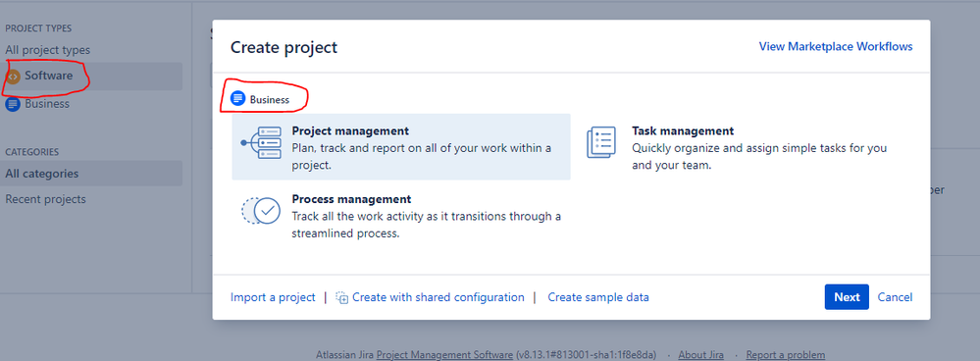
Task: Select Software project type filter
Action: pyautogui.click(x=92, y=77)
